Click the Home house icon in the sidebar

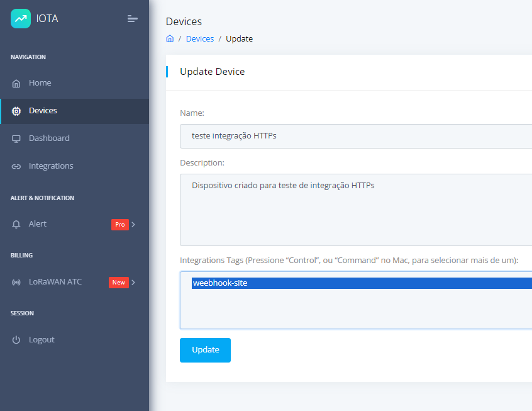tap(16, 83)
